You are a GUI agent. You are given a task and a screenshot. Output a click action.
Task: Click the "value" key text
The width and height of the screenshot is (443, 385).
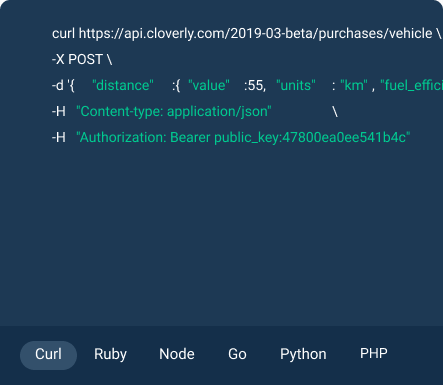click(x=209, y=86)
